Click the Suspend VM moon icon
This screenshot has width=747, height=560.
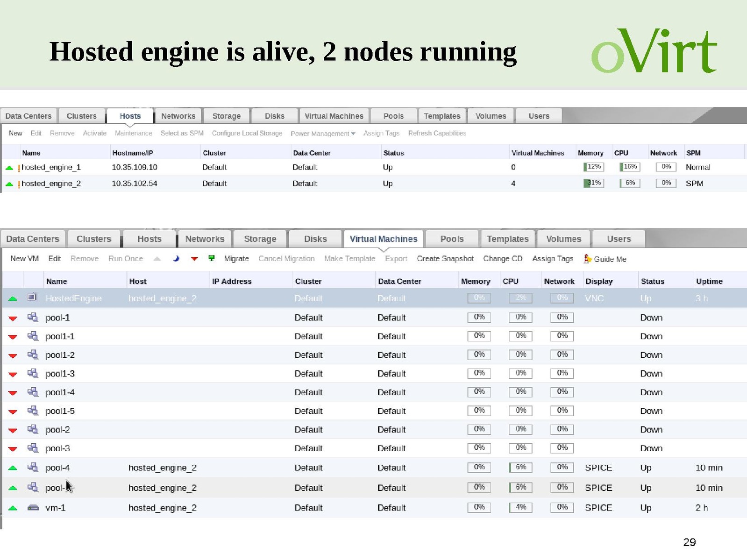(176, 258)
